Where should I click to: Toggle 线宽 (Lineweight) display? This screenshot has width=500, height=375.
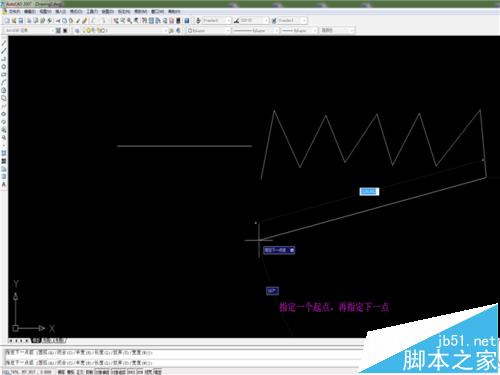click(x=148, y=372)
